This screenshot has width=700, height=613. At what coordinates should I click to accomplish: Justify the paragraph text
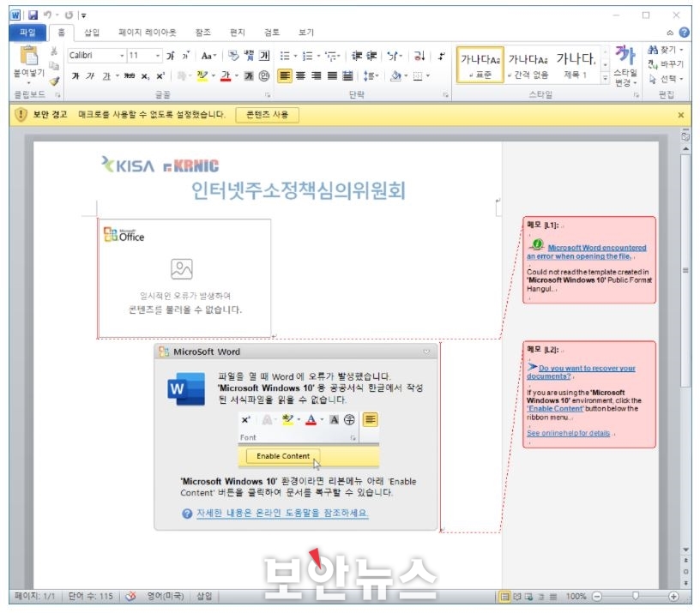click(332, 75)
